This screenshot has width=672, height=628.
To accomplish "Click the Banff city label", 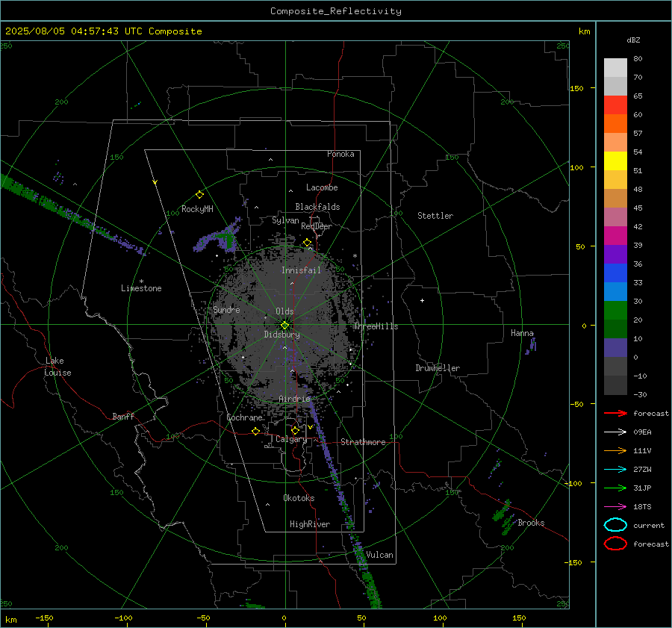I will click(123, 416).
